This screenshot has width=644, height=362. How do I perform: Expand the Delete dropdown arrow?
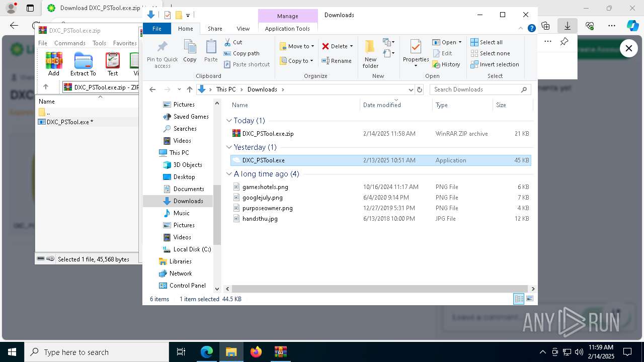(351, 46)
